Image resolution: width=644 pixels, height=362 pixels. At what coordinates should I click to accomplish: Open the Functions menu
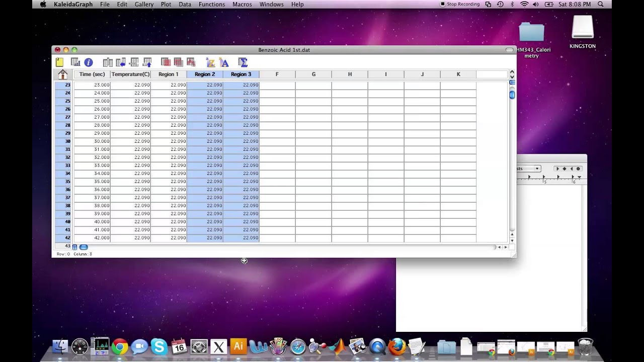(212, 4)
